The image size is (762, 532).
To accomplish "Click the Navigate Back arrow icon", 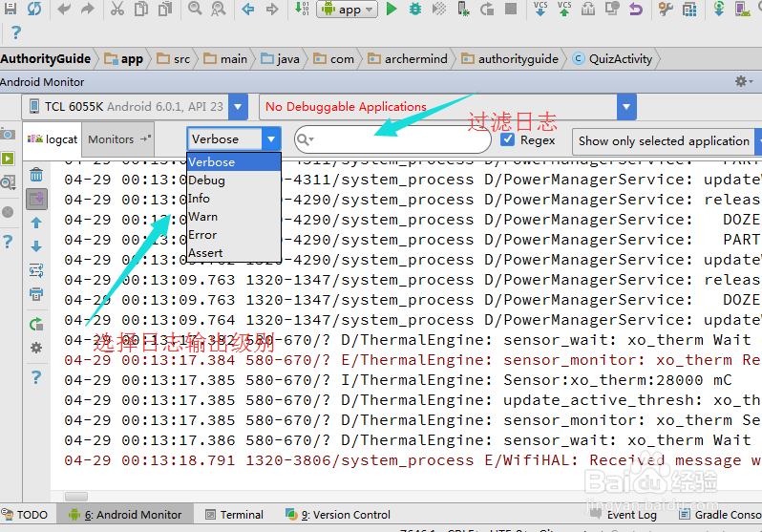I will click(248, 9).
